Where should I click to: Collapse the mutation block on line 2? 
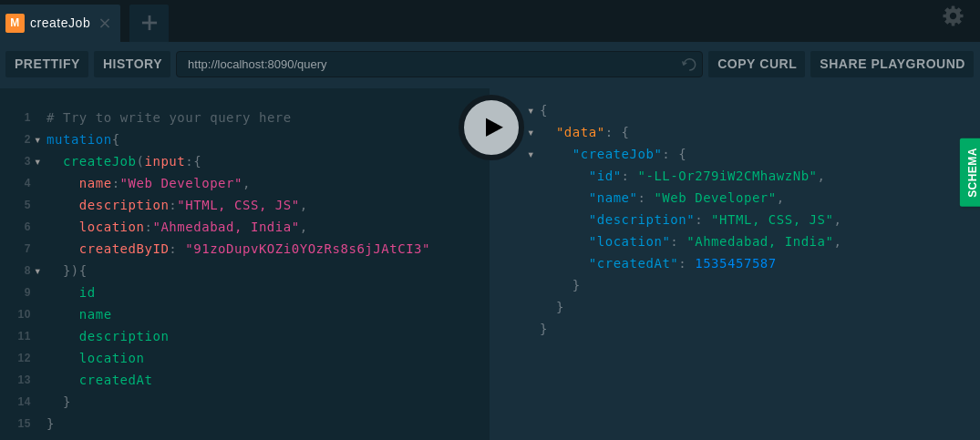[x=37, y=140]
